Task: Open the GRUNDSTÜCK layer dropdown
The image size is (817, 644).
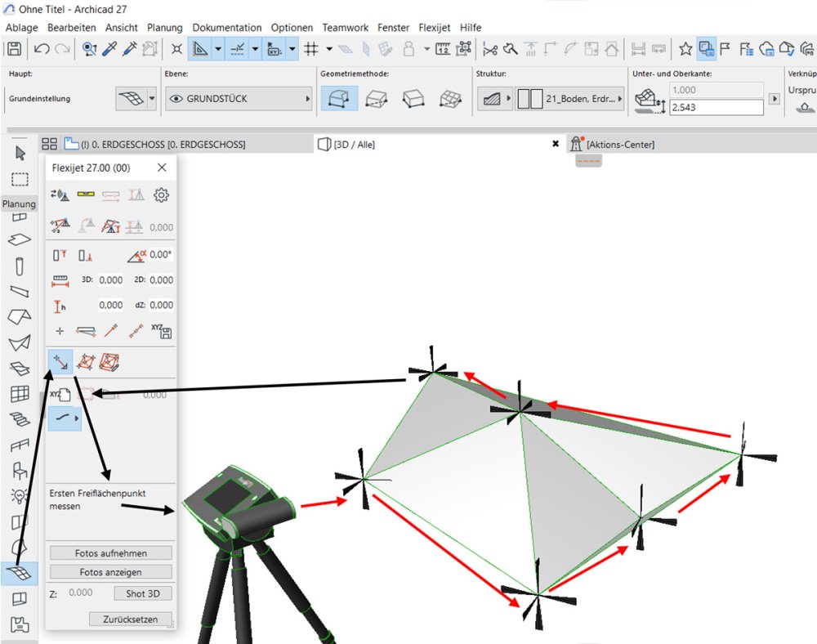Action: pyautogui.click(x=239, y=98)
